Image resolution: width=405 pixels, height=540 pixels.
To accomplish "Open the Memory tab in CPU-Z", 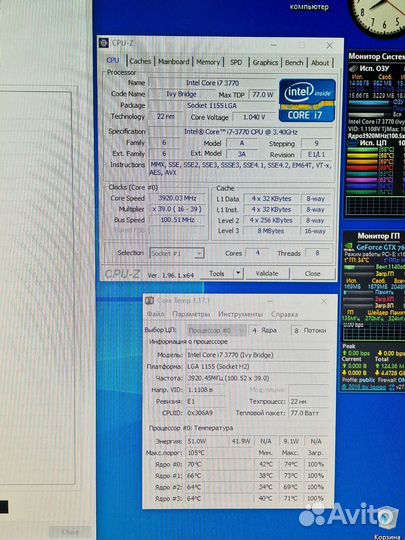I will point(208,62).
